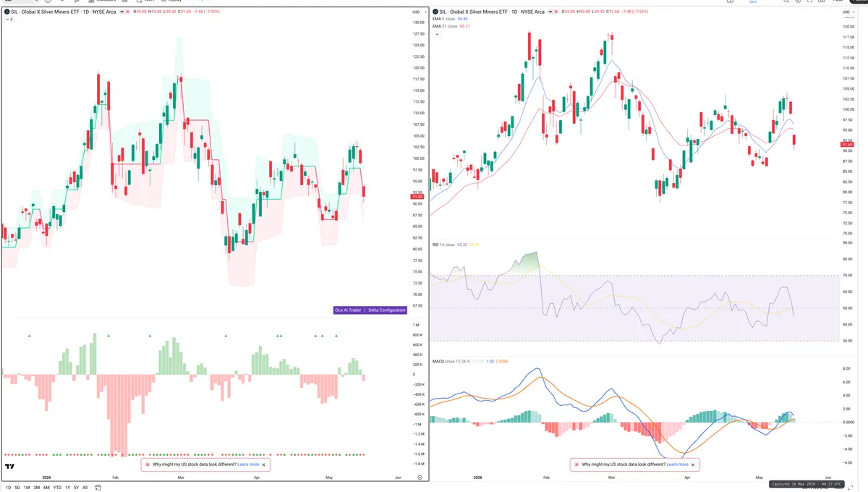Click SIL symbol logo in left chart header
Image resolution: width=868 pixels, height=492 pixels.
click(x=7, y=12)
